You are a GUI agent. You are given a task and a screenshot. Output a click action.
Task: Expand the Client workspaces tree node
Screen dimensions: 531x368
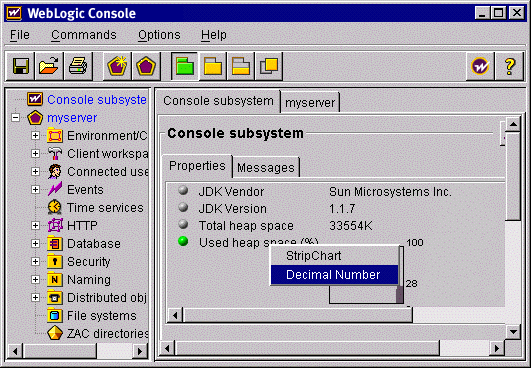35,154
